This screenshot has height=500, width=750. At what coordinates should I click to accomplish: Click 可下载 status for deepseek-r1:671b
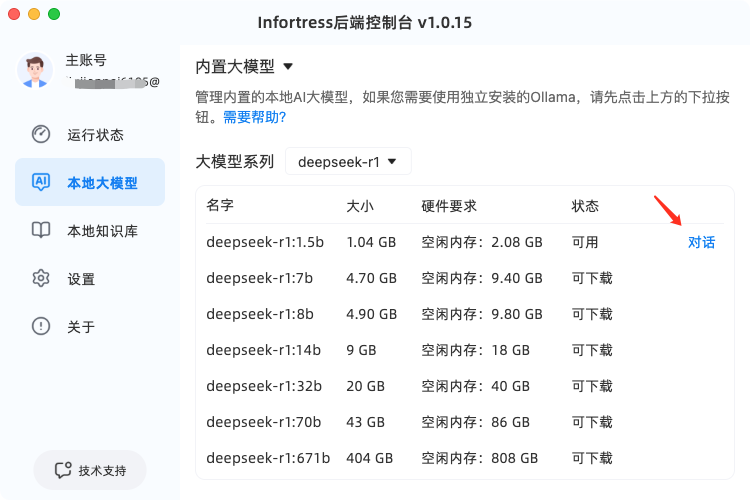tap(592, 458)
